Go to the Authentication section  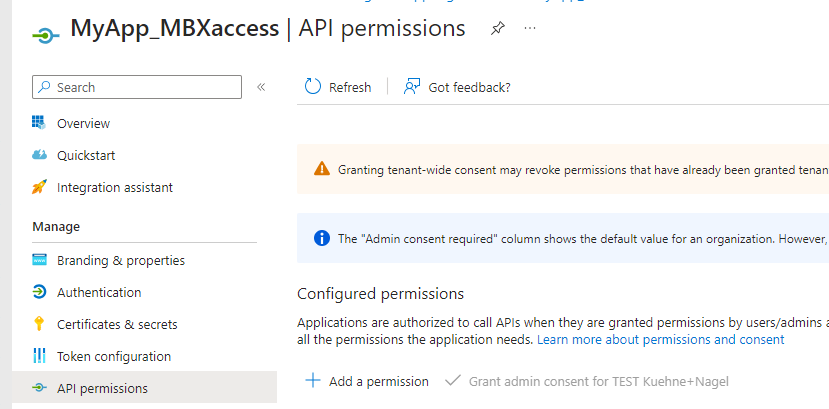click(99, 292)
